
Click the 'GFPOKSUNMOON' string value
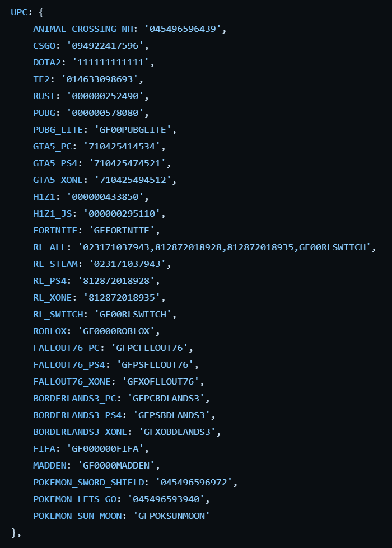click(172, 516)
